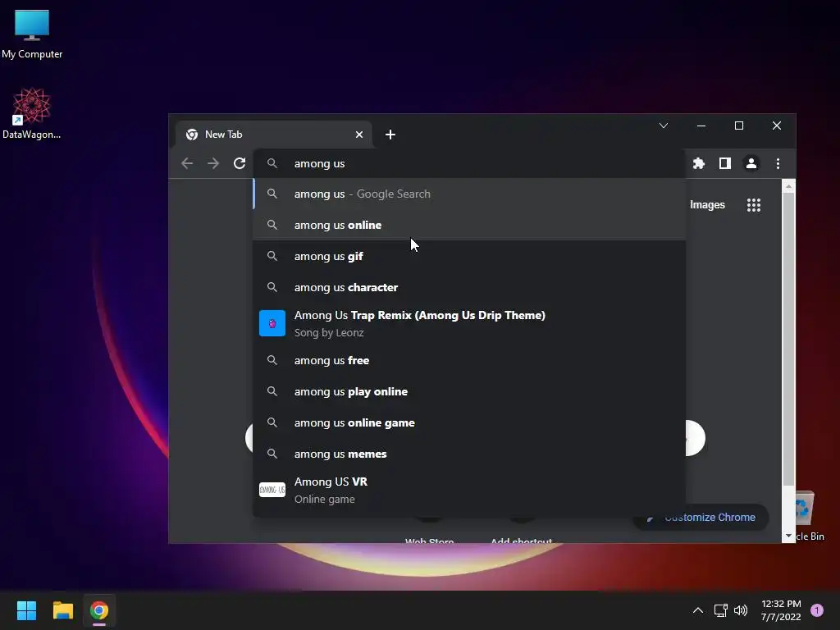Open the Google apps grid icon
Image resolution: width=840 pixels, height=630 pixels.
tap(754, 204)
